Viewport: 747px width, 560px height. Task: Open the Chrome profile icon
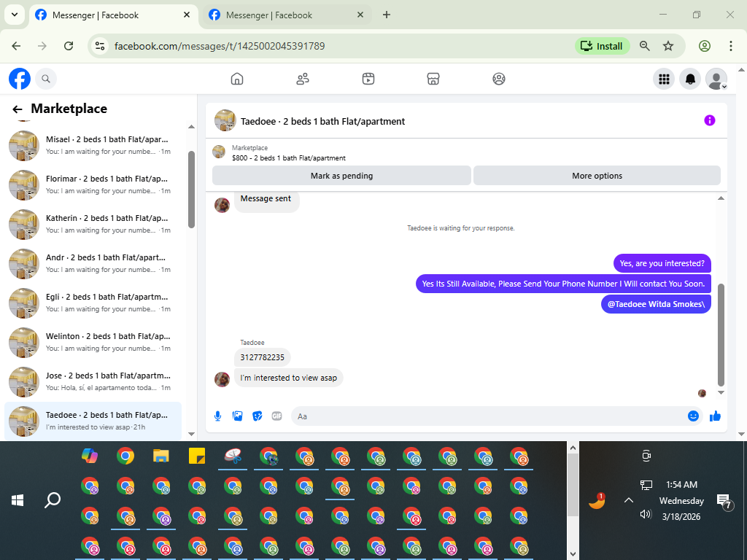click(705, 46)
